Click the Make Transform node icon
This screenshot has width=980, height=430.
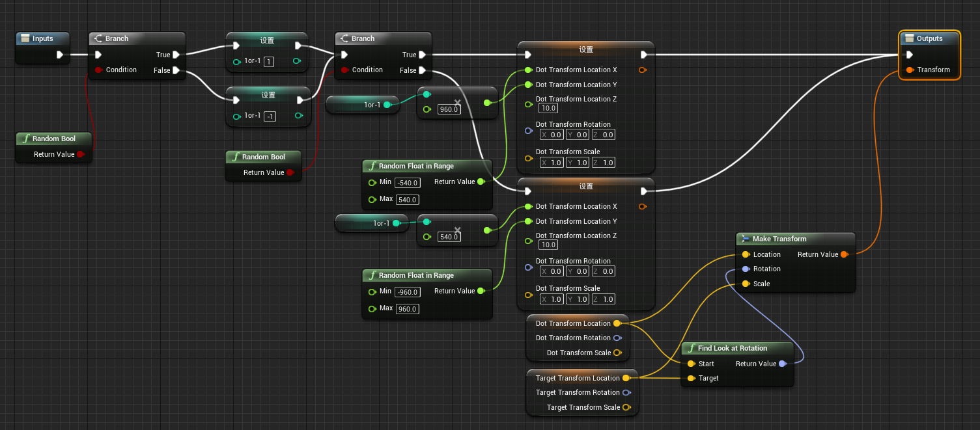pyautogui.click(x=745, y=239)
